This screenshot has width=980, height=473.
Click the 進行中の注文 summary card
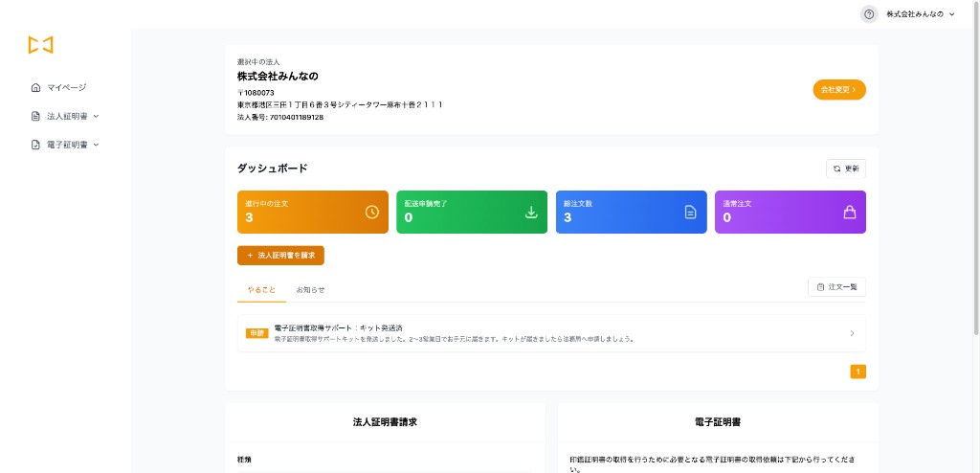pos(313,213)
